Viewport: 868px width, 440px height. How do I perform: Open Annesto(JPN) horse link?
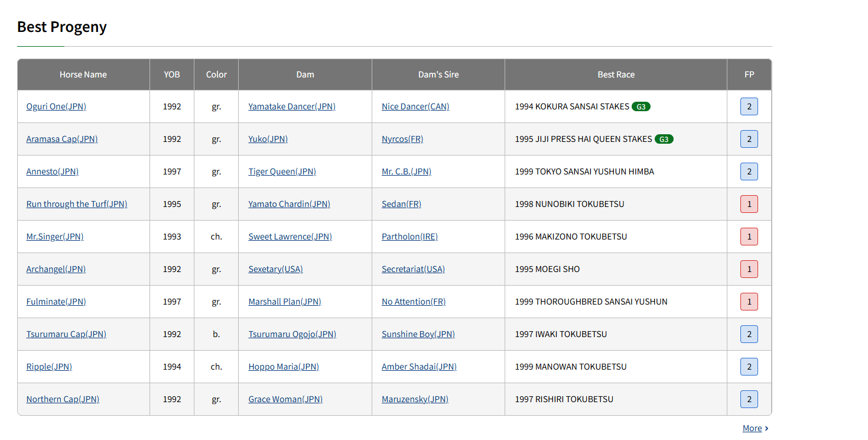(x=53, y=172)
